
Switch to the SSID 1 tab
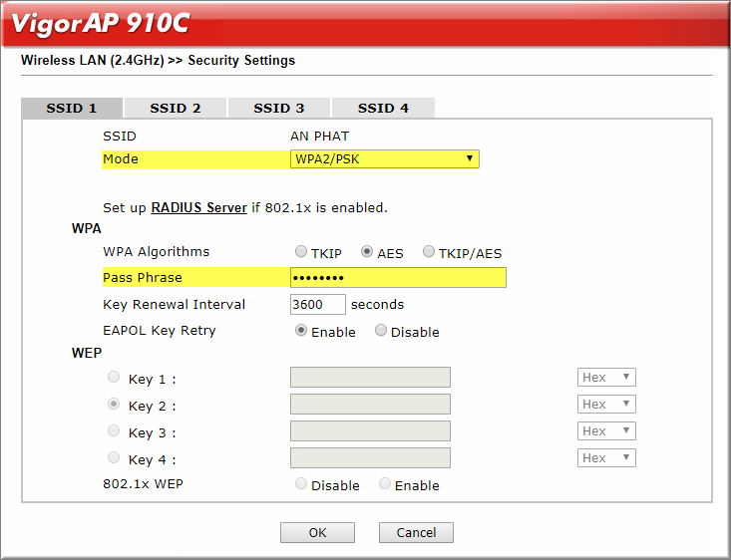[x=72, y=108]
